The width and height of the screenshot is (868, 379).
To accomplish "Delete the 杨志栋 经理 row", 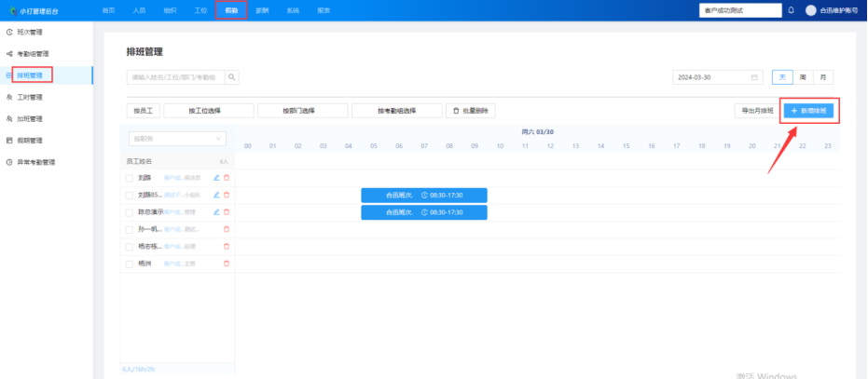I will 226,246.
